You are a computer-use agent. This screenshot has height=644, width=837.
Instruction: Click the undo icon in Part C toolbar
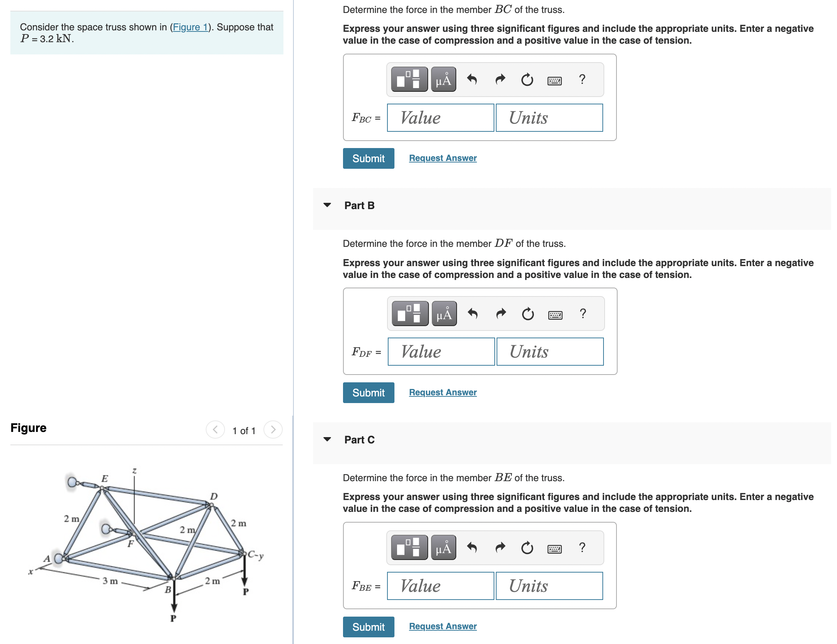pos(472,547)
